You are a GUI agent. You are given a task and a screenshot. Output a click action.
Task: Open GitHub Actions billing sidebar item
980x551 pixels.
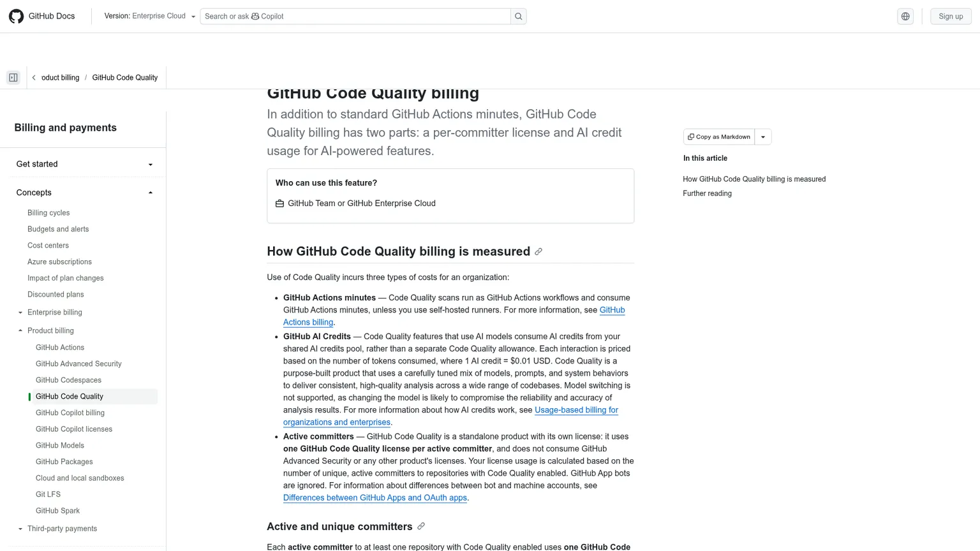[x=60, y=348]
